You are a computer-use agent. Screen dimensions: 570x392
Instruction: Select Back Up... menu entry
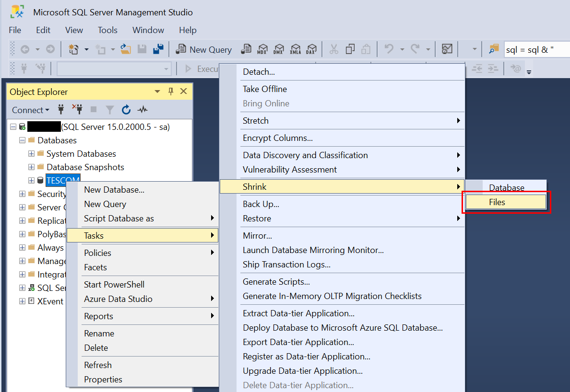342,204
